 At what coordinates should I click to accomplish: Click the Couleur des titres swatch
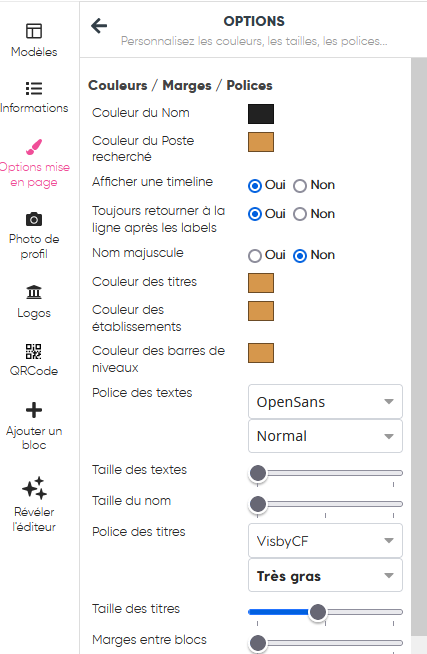(x=261, y=283)
